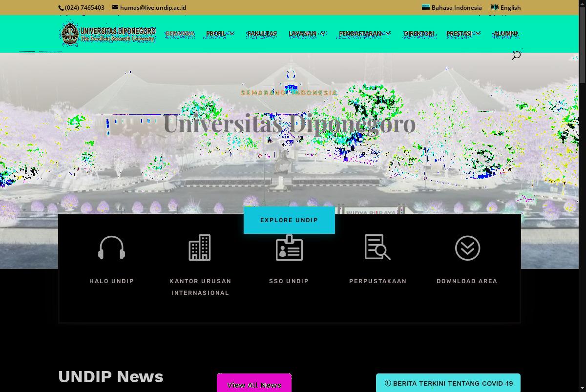The height and width of the screenshot is (392, 586).
Task: Click the (024) 7465403 phone number
Action: (84, 7)
